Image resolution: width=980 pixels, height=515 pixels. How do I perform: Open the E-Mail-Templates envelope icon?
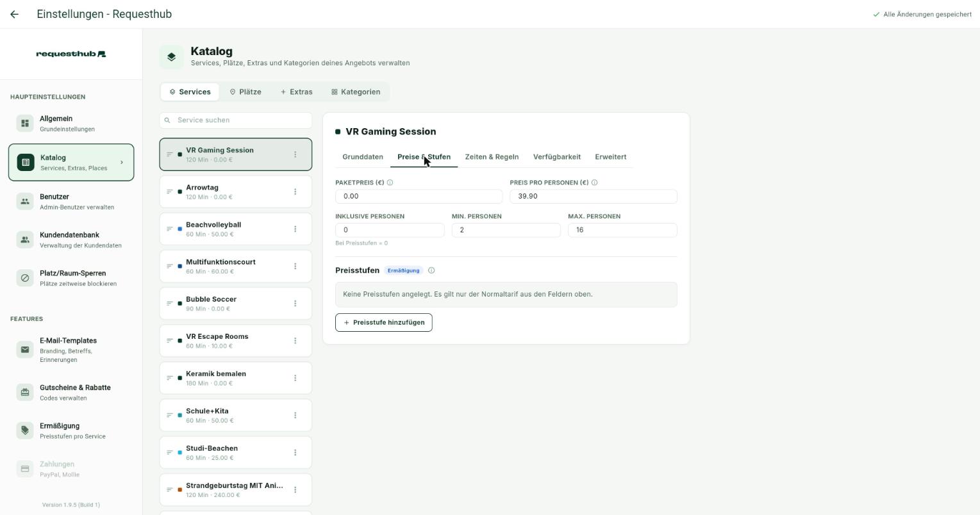click(25, 350)
